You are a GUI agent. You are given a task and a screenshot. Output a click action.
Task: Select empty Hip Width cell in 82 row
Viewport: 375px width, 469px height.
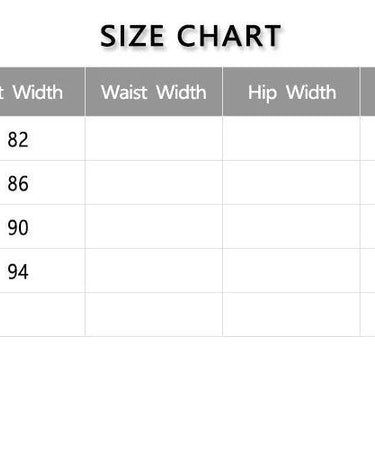(x=291, y=138)
